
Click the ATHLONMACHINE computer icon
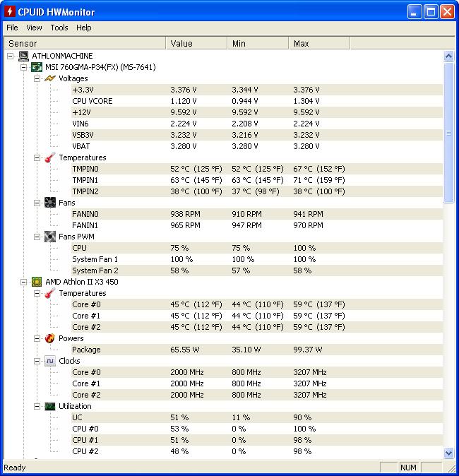[x=24, y=56]
